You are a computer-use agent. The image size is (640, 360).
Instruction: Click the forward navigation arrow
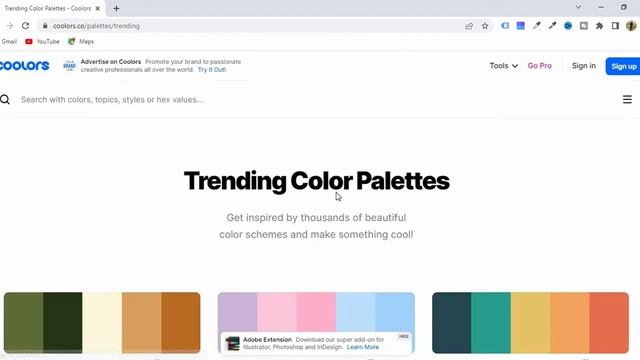tap(9, 26)
